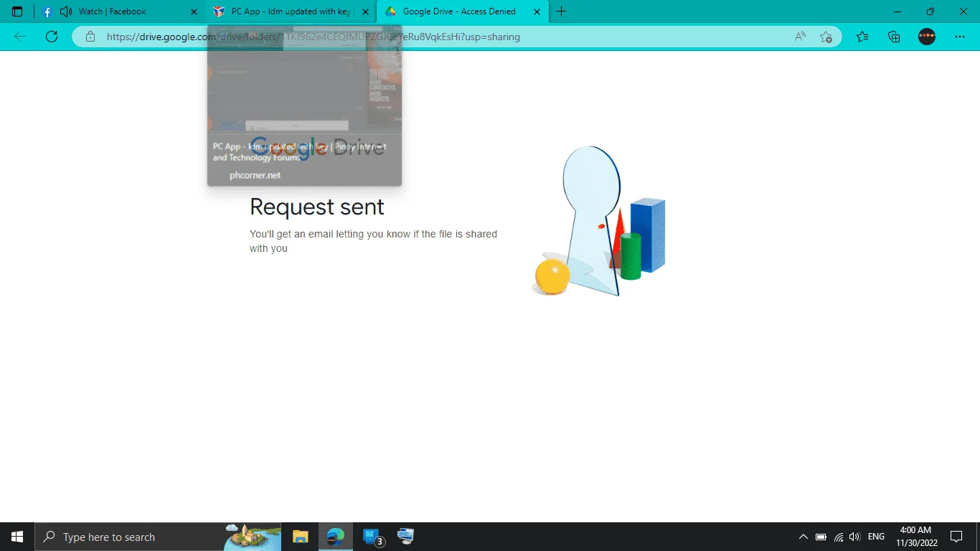Open browser Collections panel

[894, 37]
